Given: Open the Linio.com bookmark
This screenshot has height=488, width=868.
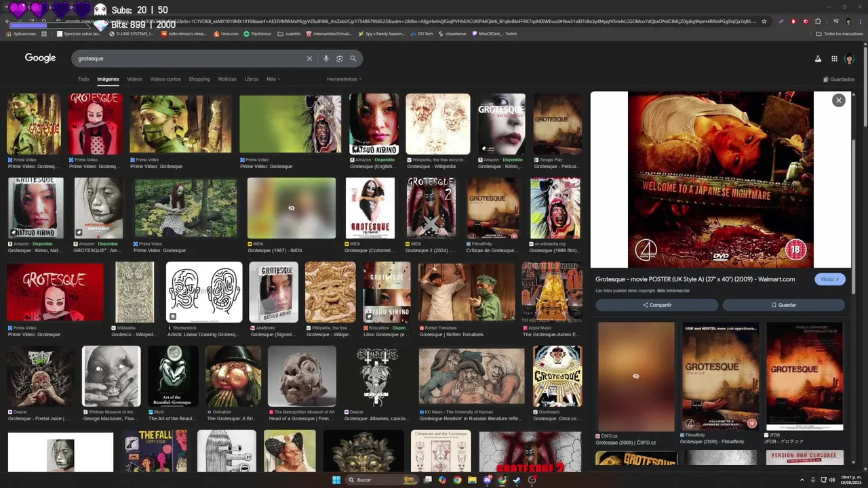Looking at the screenshot, I should tap(226, 33).
